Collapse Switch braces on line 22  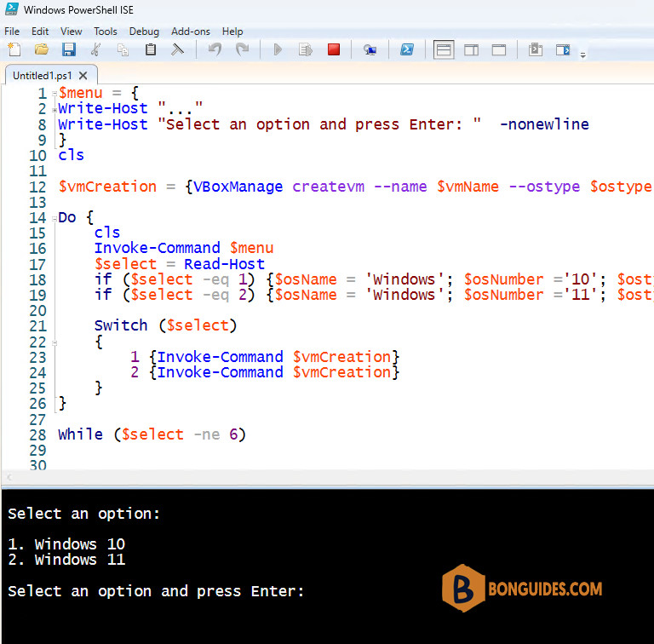pyautogui.click(x=54, y=342)
